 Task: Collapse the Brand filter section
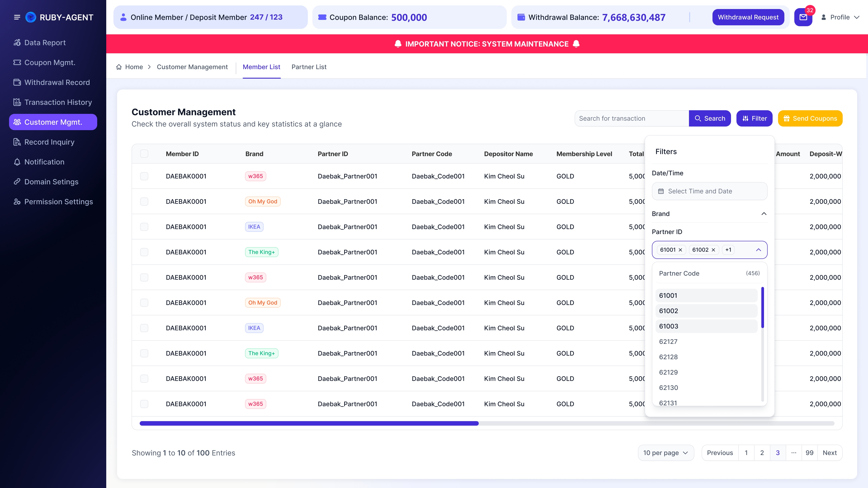[764, 214]
